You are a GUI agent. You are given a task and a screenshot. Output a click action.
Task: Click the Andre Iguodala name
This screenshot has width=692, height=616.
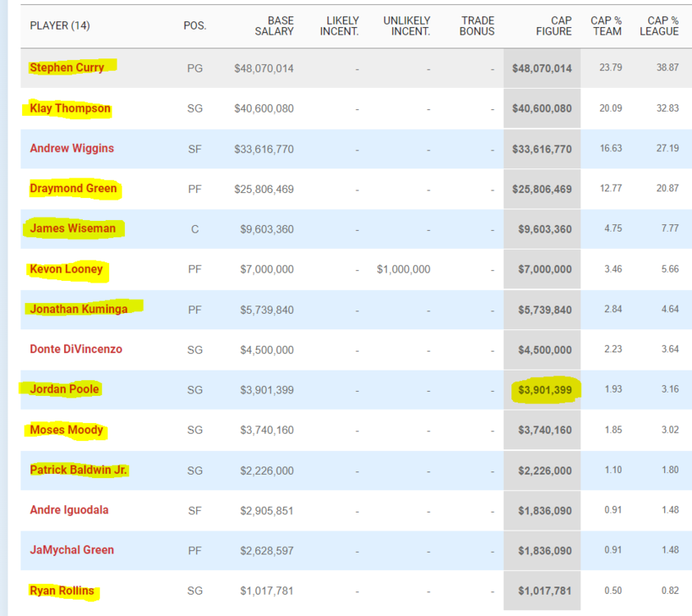[69, 510]
